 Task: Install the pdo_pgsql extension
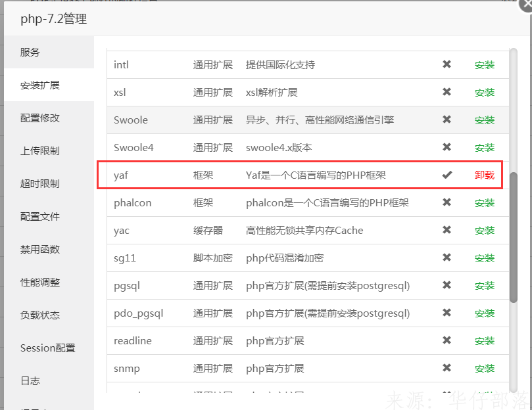(484, 313)
